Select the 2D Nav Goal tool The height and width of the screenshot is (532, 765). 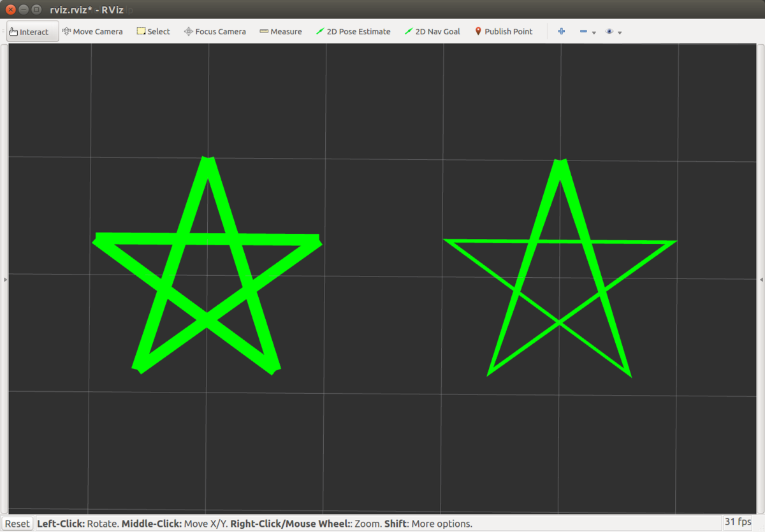(x=432, y=31)
